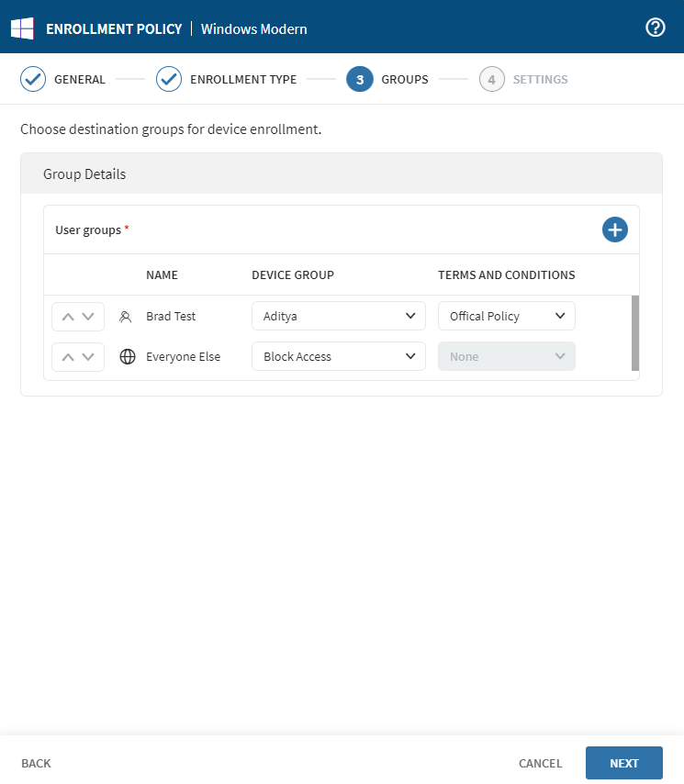Click the Windows logo icon in header

click(x=22, y=28)
